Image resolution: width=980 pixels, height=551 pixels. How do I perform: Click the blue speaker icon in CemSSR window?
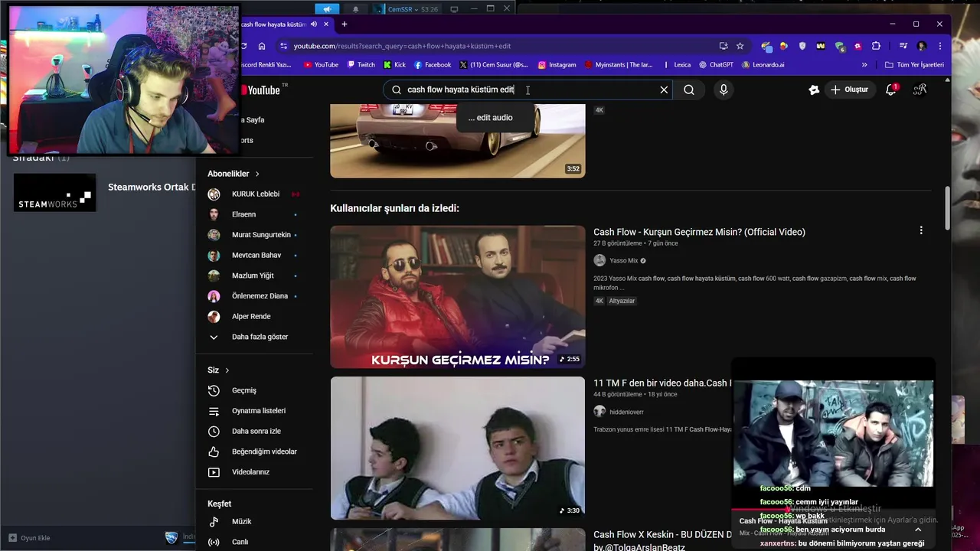click(x=327, y=9)
